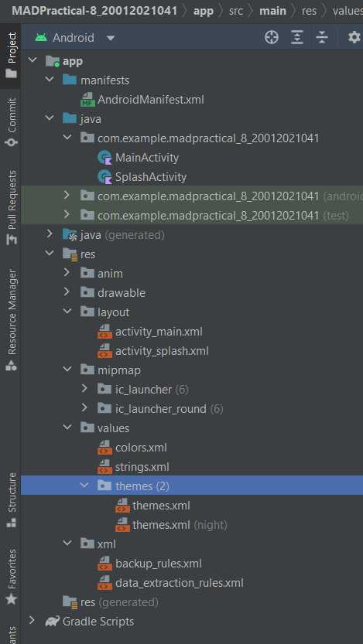Open the Commit tool window tab

(x=11, y=122)
